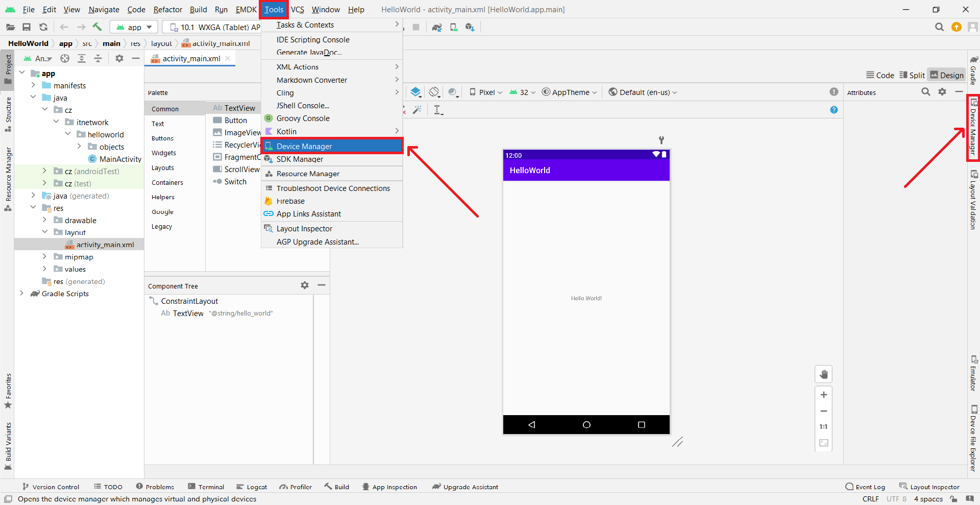Click the Sync/Reload from disk icon
980x505 pixels.
click(43, 27)
